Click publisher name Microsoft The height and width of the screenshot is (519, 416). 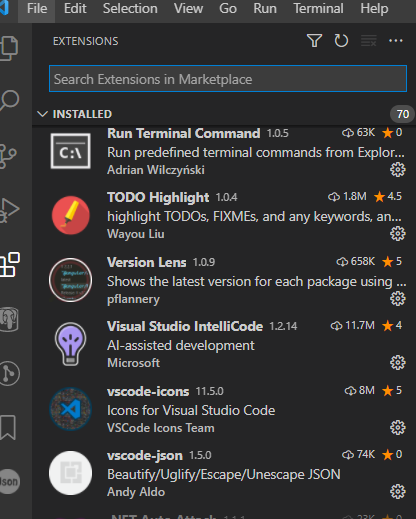tap(133, 363)
